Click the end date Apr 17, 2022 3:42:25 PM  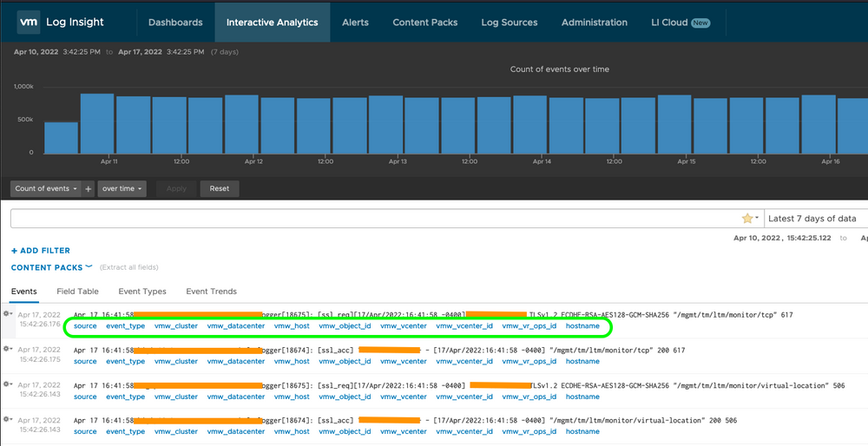click(161, 52)
